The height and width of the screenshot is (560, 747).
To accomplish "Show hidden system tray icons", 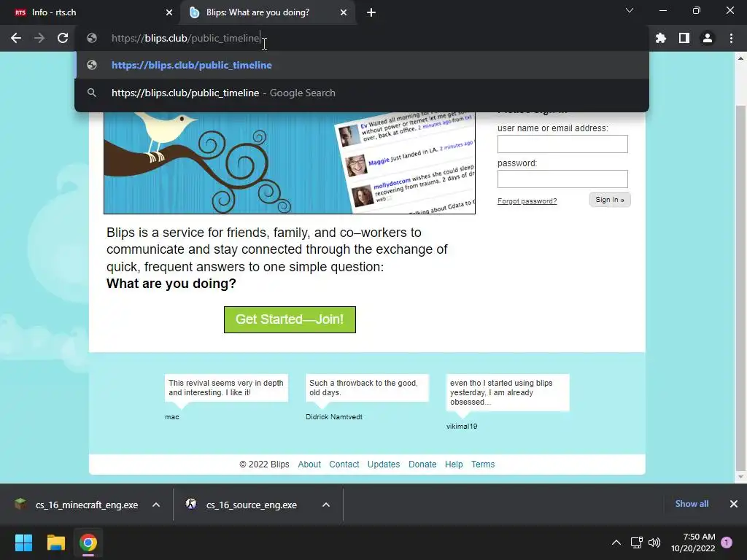I will tap(616, 542).
